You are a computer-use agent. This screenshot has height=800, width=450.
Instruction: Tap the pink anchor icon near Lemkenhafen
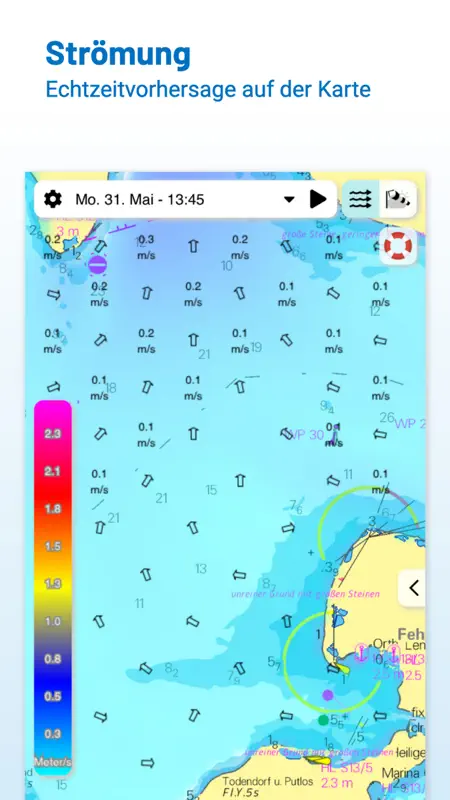[394, 654]
